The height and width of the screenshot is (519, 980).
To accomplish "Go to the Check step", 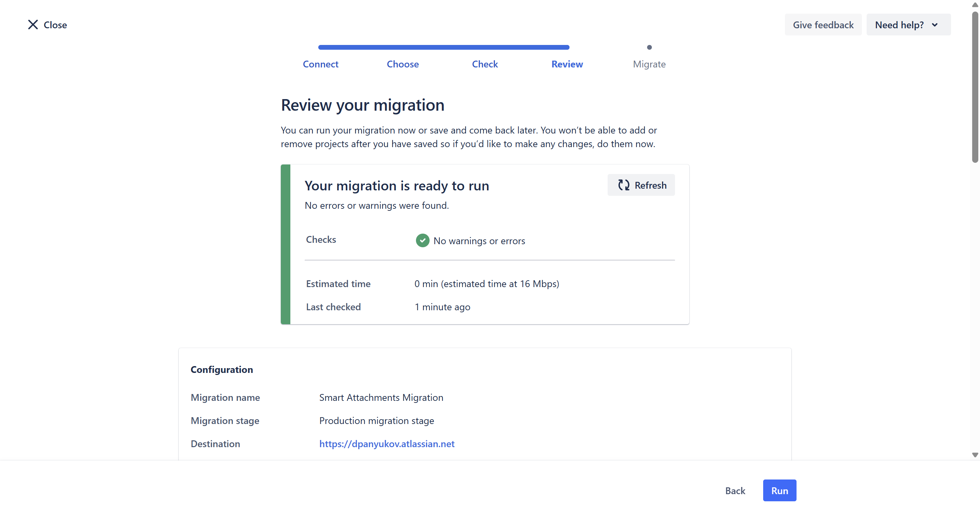I will pyautogui.click(x=485, y=64).
